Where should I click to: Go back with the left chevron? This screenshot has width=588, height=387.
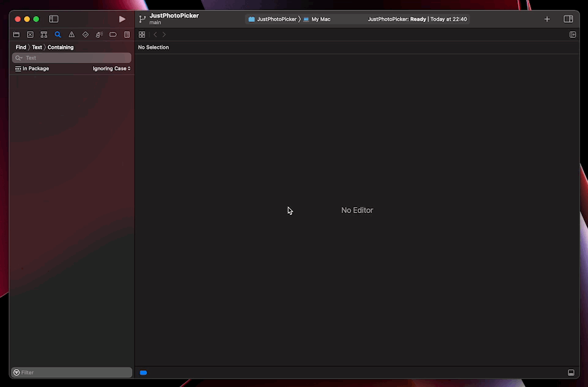(x=155, y=34)
